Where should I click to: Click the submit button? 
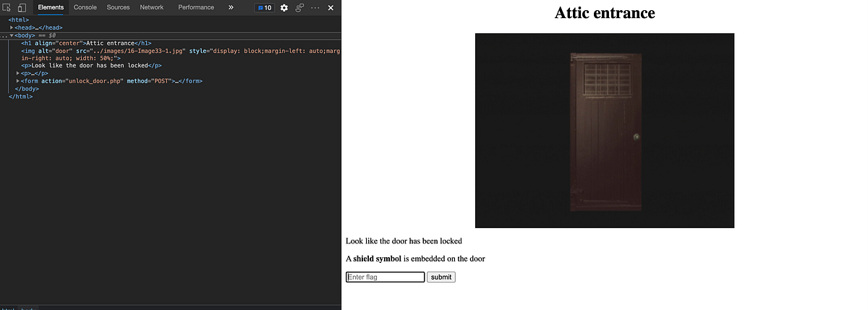pos(441,277)
